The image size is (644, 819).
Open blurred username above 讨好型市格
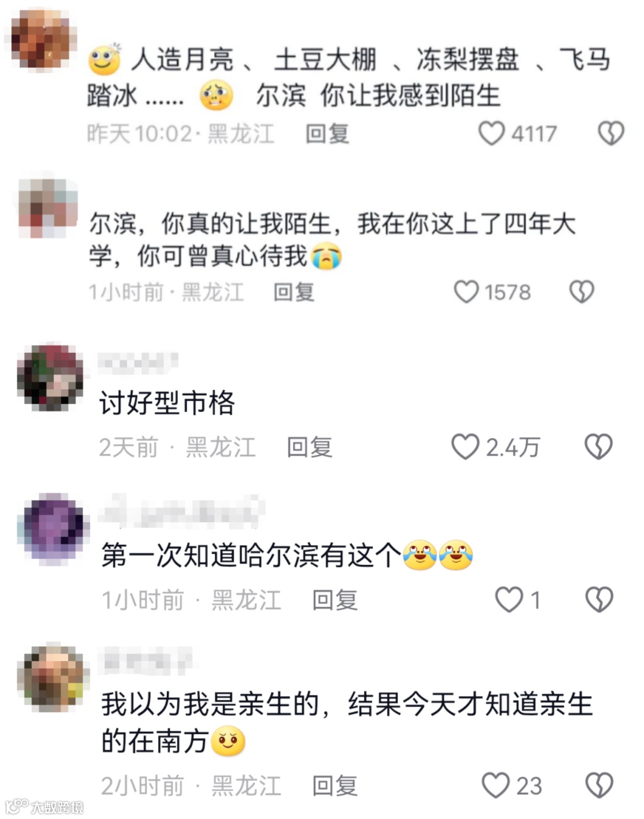click(x=138, y=362)
